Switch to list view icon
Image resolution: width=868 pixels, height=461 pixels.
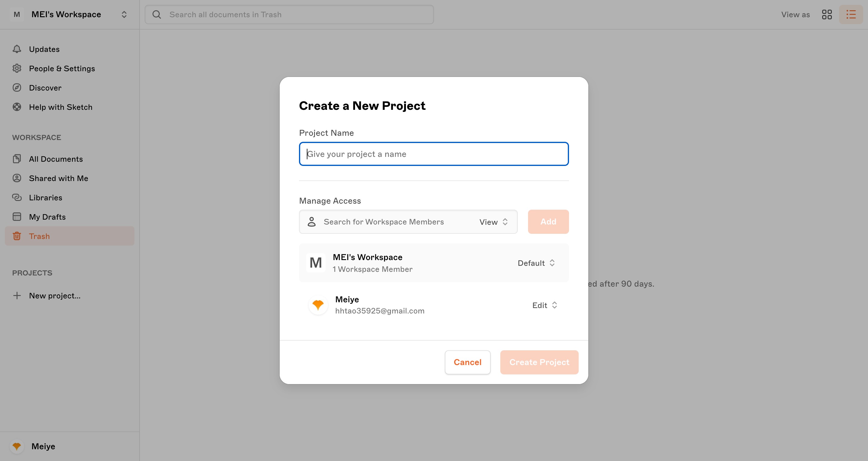click(x=851, y=14)
